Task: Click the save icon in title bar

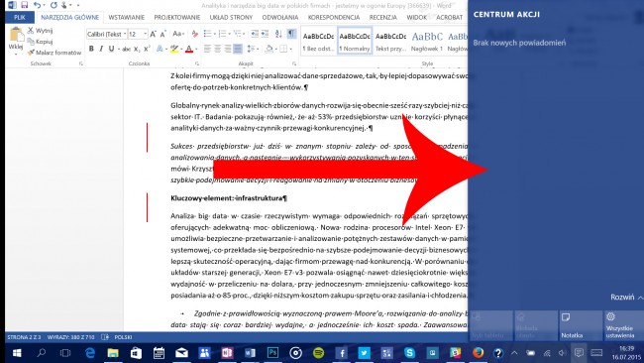Action: pyautogui.click(x=24, y=5)
